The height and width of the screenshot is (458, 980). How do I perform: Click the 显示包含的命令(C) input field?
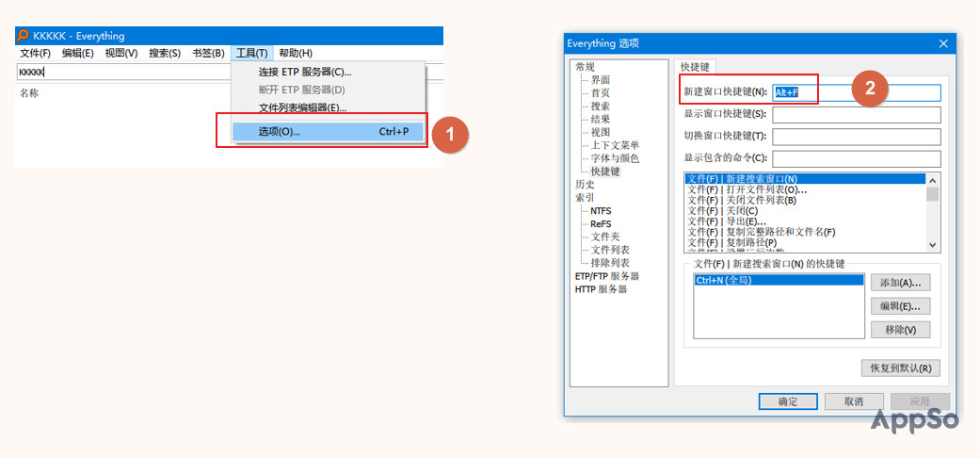coord(857,158)
